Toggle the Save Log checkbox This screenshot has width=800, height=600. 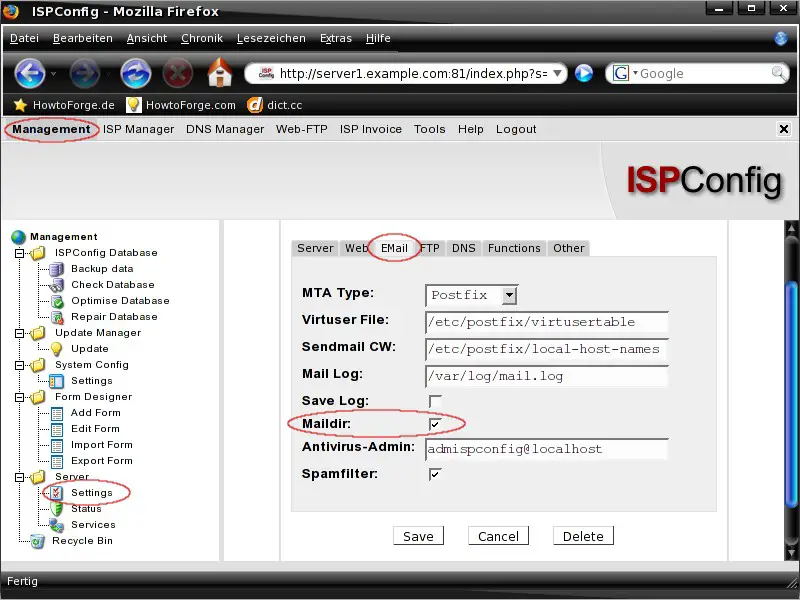tap(435, 401)
